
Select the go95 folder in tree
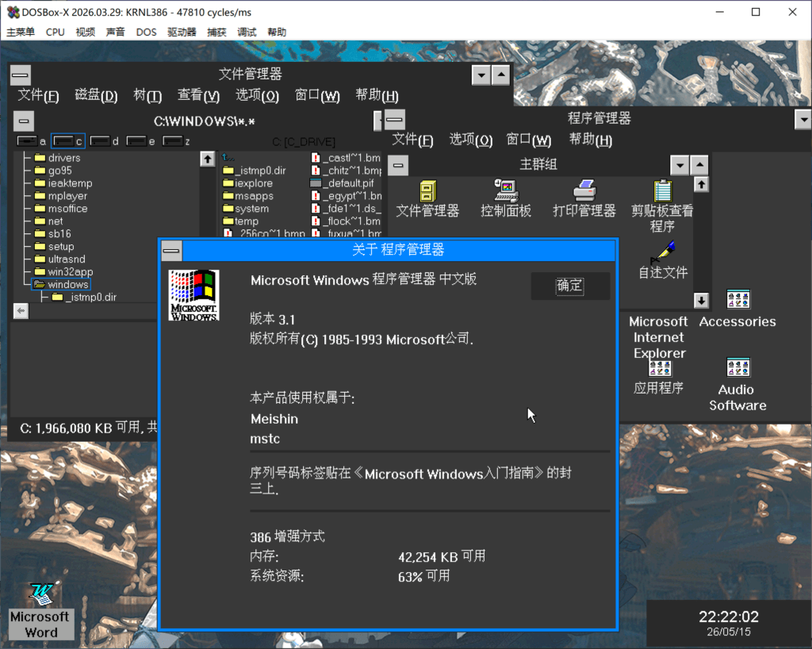[53, 171]
